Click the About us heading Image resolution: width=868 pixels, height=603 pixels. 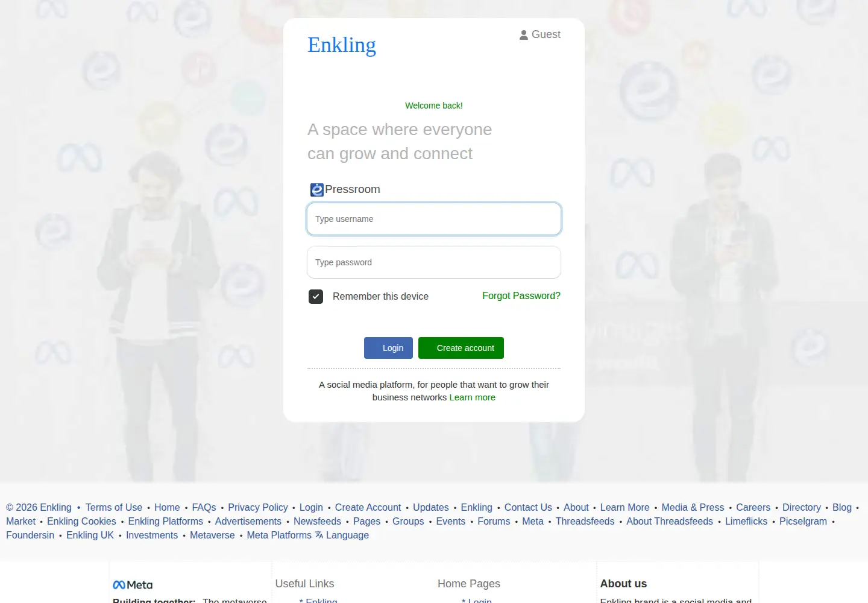point(623,584)
